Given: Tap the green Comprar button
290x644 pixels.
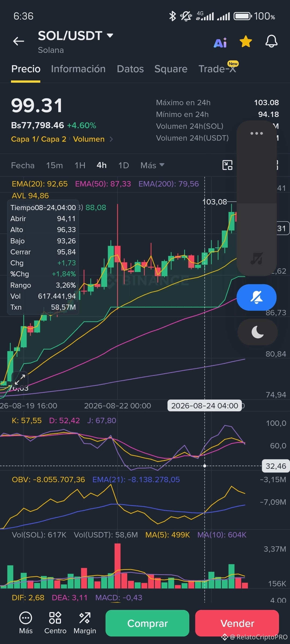Looking at the screenshot, I should point(147,623).
